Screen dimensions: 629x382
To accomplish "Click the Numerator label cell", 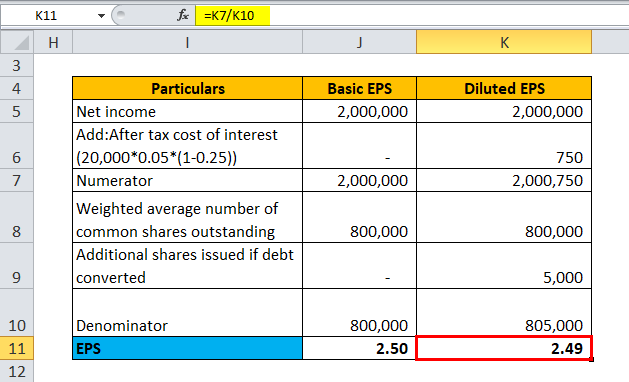I will click(x=187, y=180).
